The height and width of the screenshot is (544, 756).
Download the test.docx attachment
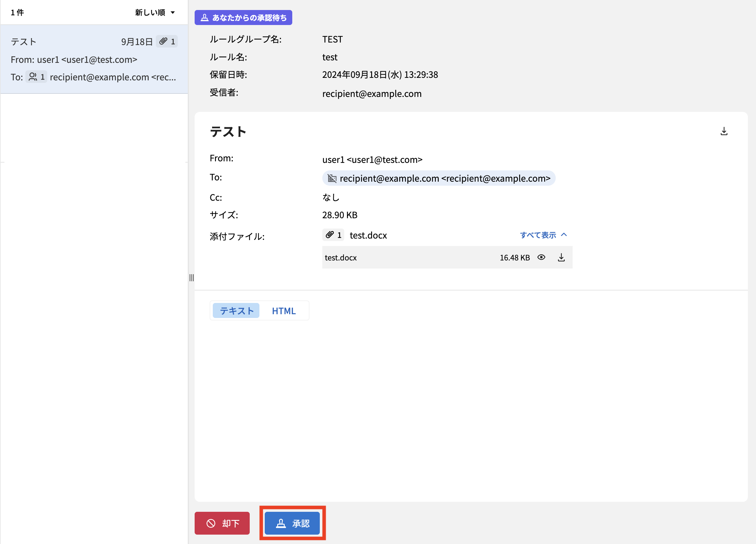click(x=561, y=257)
